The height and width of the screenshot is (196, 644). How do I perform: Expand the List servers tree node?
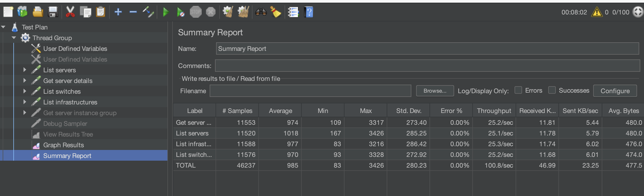(x=25, y=70)
